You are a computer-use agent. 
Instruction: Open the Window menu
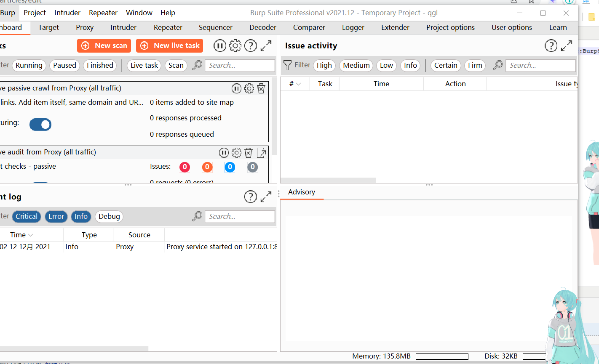pyautogui.click(x=139, y=13)
